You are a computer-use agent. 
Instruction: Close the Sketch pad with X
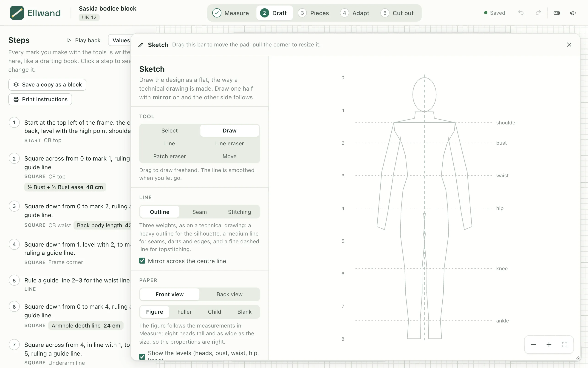569,45
